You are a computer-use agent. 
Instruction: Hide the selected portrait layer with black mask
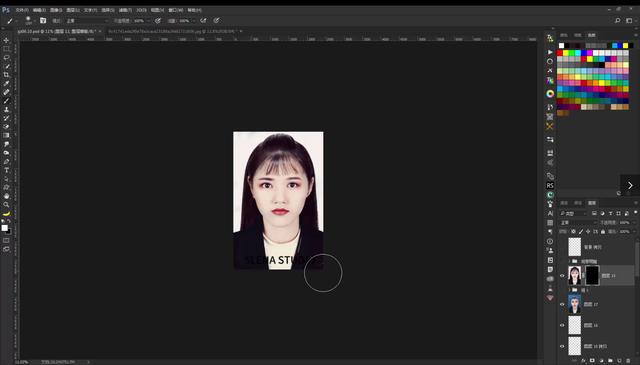click(x=562, y=276)
